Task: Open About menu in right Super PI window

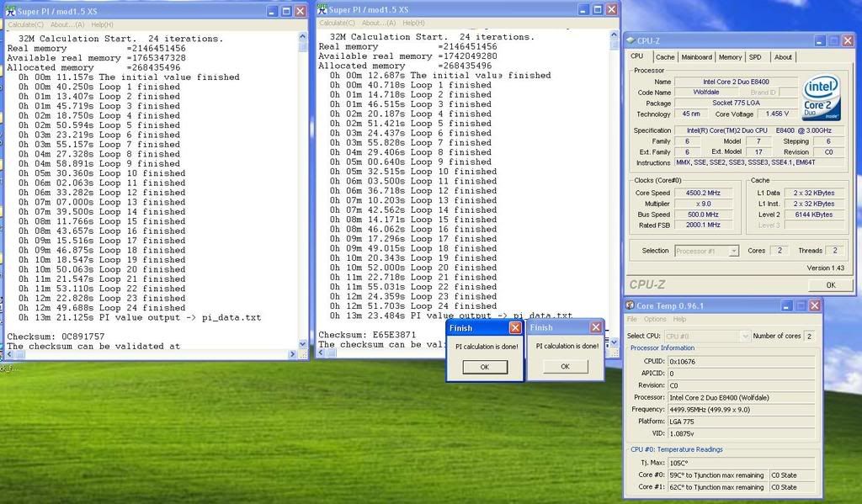Action: (x=379, y=23)
